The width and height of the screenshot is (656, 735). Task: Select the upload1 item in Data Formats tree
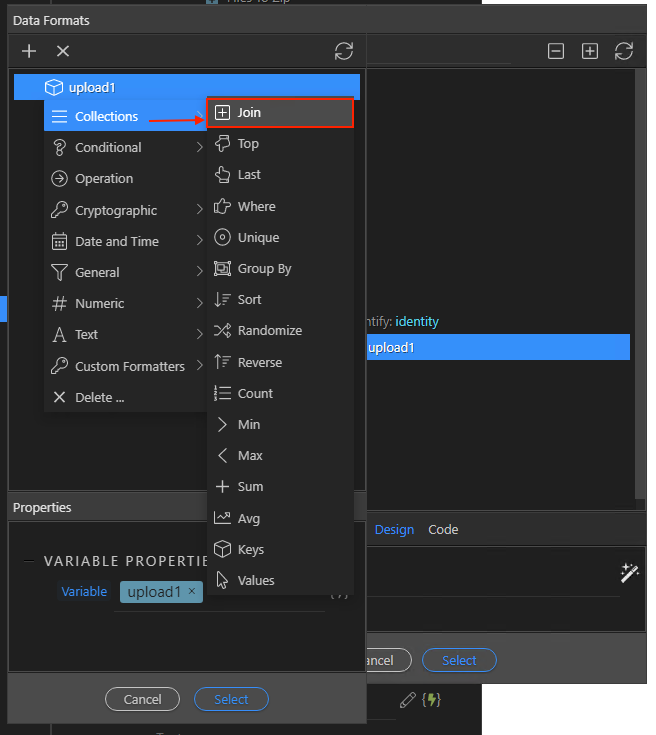(x=187, y=87)
